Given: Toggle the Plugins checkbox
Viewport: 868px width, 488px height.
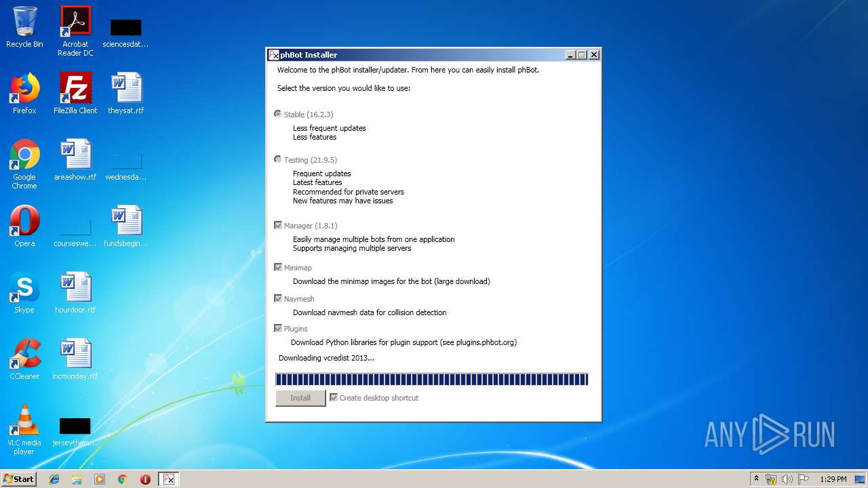Looking at the screenshot, I should pos(290,329).
